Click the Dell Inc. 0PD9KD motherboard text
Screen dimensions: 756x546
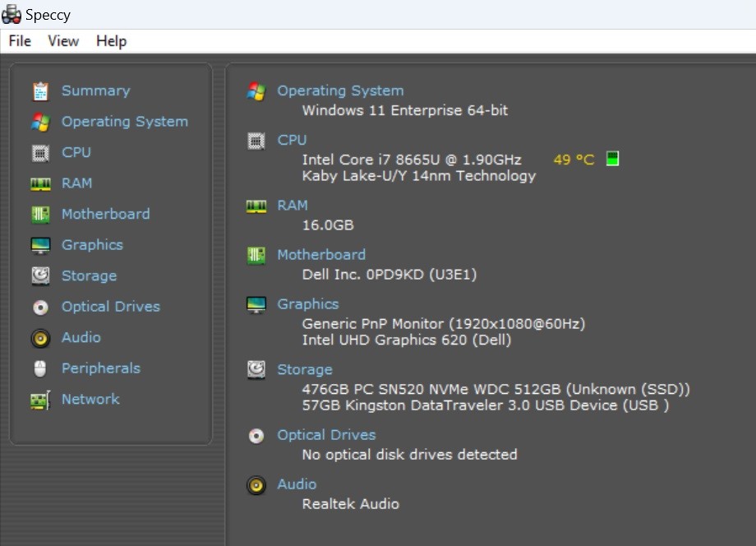[390, 275]
